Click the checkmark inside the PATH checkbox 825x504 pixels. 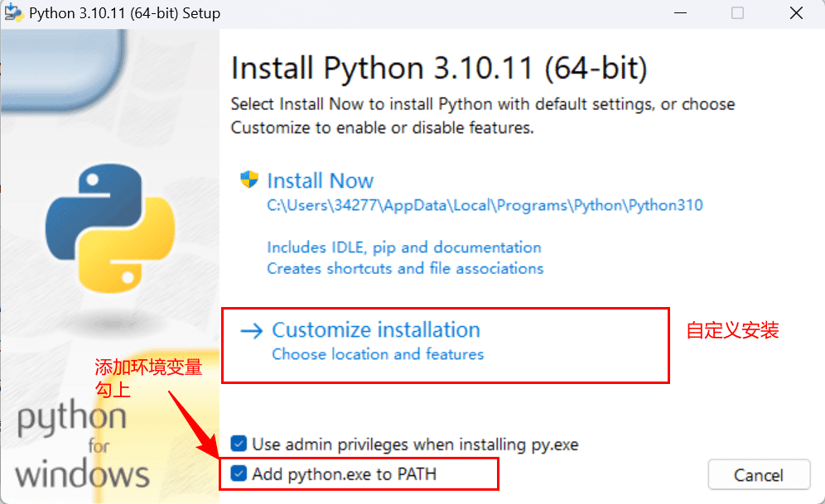pyautogui.click(x=240, y=474)
